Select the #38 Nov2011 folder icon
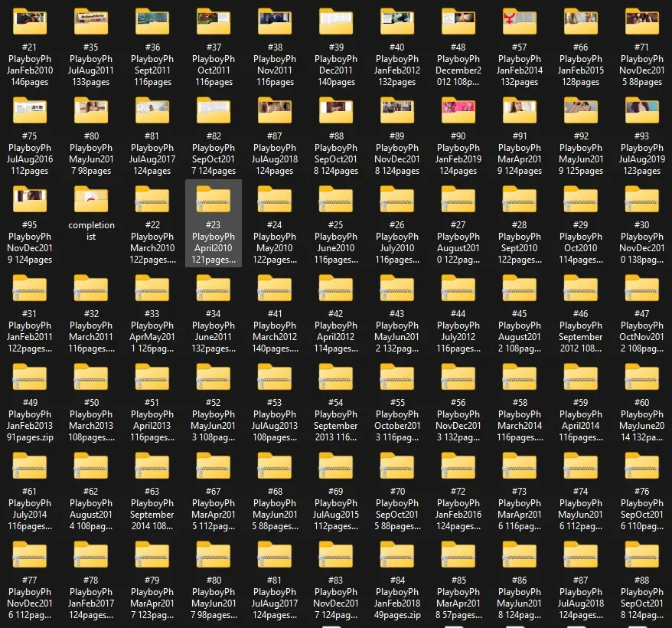 [x=275, y=22]
